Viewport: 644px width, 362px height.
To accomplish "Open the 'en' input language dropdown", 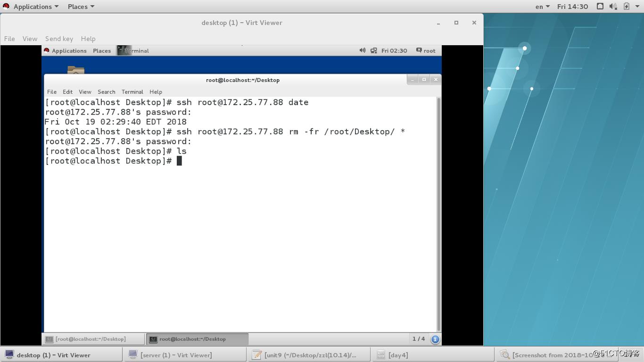I will 542,7.
